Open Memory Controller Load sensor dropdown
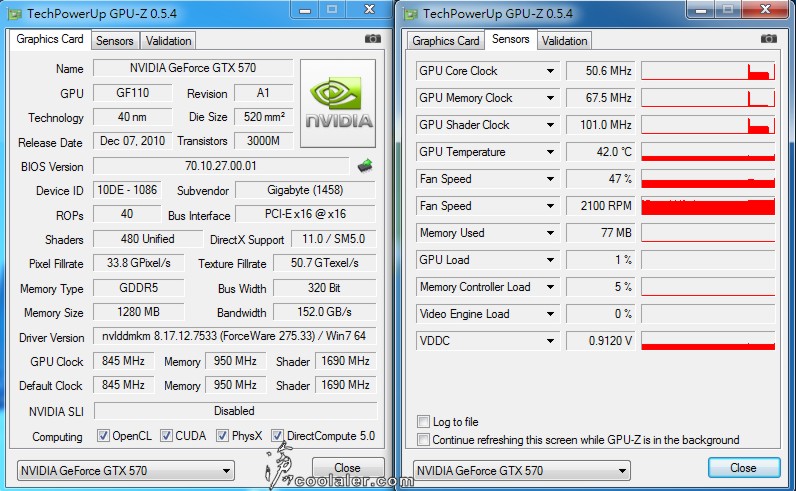 550,287
